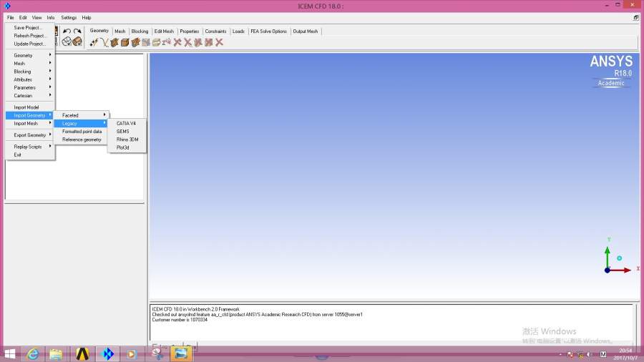The width and height of the screenshot is (644, 362).
Task: Choose CATIA V4 from Legacy submenu
Action: coord(127,124)
